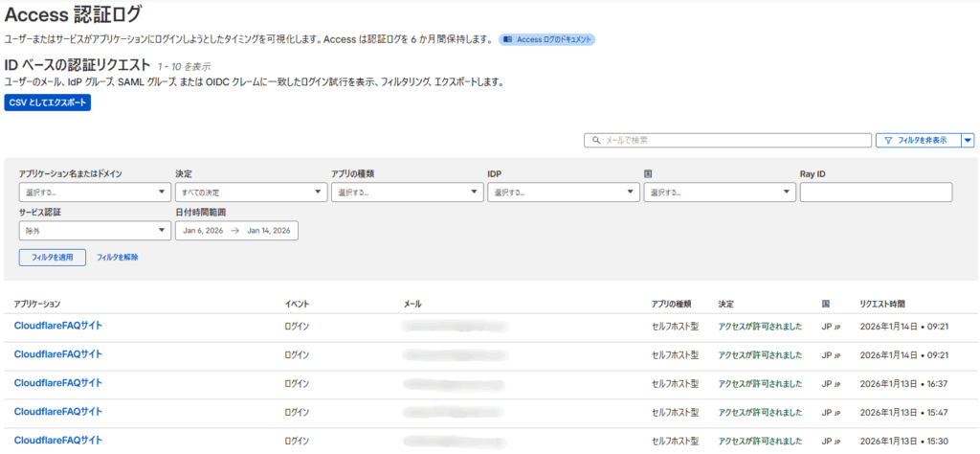Open the 国 country dropdown
Viewport: 980px width, 454px height.
pyautogui.click(x=720, y=193)
